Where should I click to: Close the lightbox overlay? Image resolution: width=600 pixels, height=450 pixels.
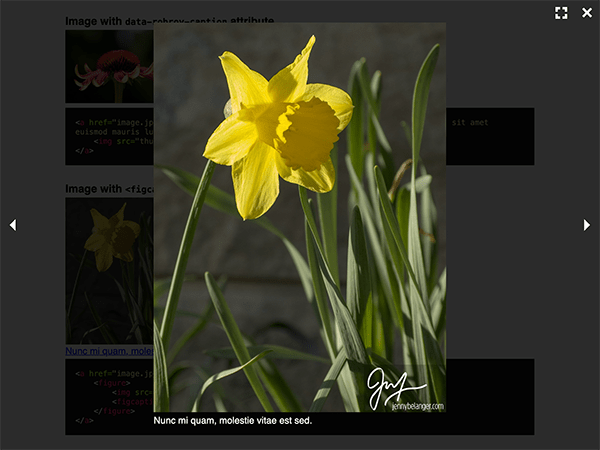pyautogui.click(x=587, y=13)
